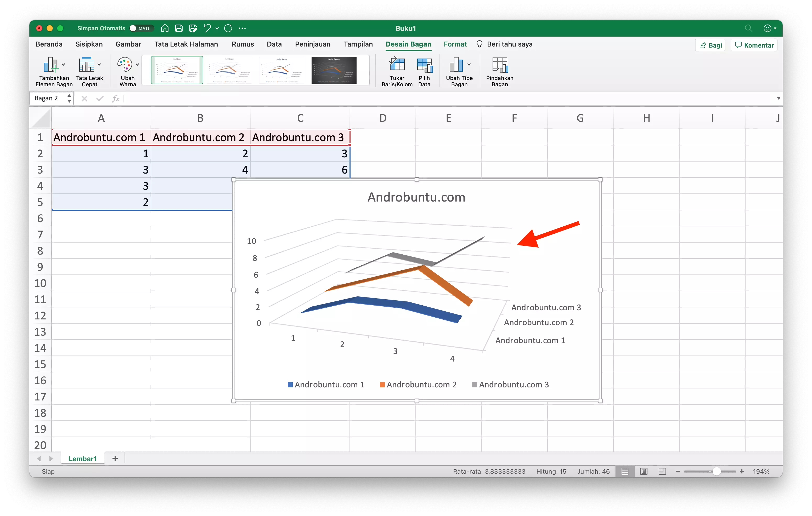Switch to the Format ribbon tab

click(x=455, y=44)
